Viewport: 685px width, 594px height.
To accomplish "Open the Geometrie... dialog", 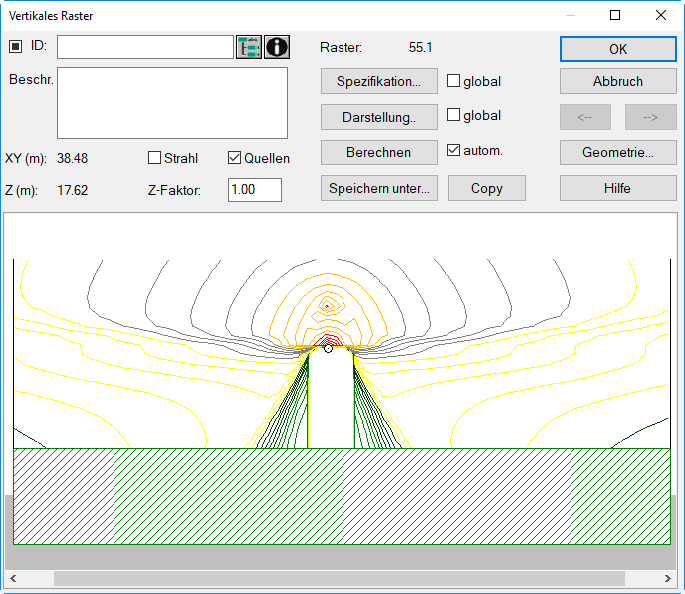I will [618, 152].
